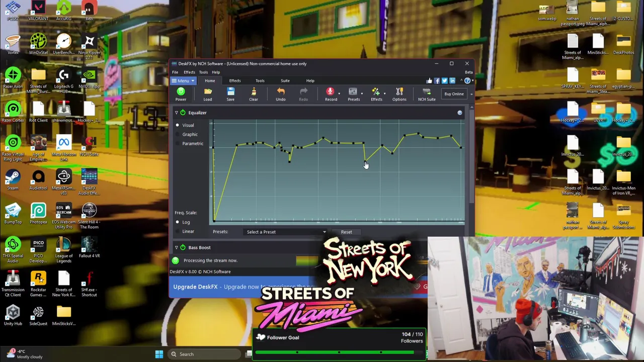Image resolution: width=644 pixels, height=362 pixels.
Task: Select the VALORANT desktop icon
Action: coord(38,11)
